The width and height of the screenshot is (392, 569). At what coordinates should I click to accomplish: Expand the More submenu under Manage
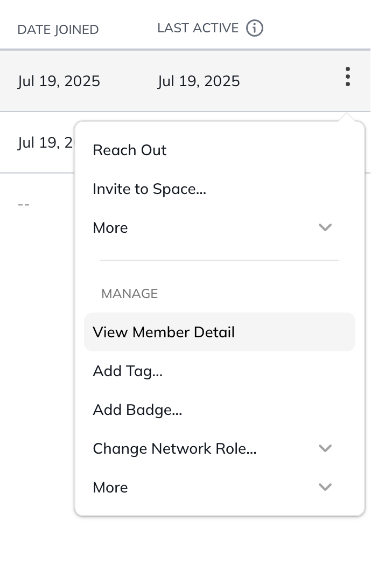219,487
